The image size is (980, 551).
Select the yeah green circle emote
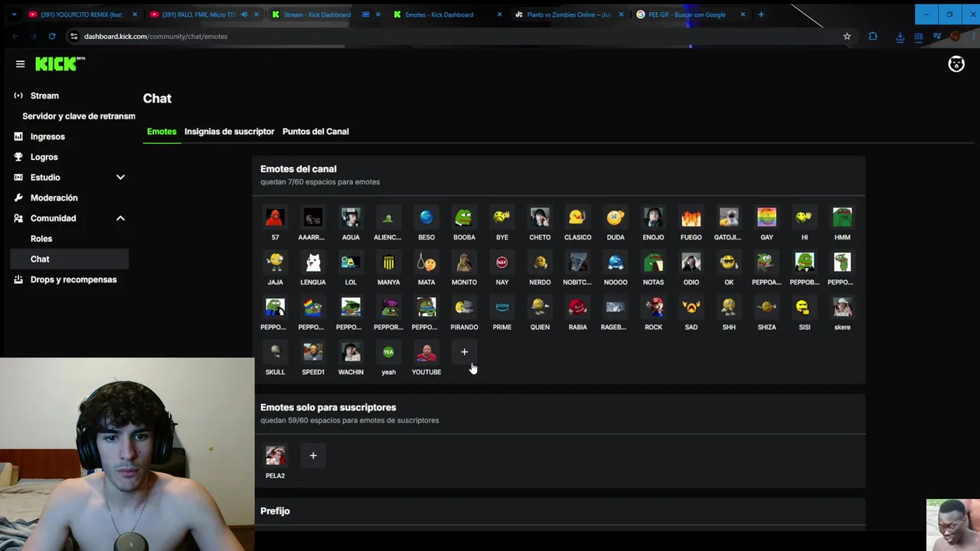tap(388, 353)
